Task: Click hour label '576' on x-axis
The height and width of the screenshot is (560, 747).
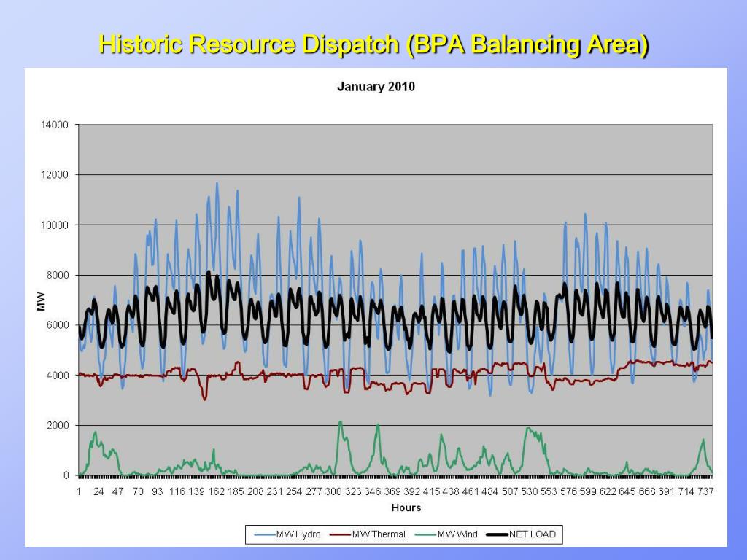Action: pyautogui.click(x=569, y=491)
